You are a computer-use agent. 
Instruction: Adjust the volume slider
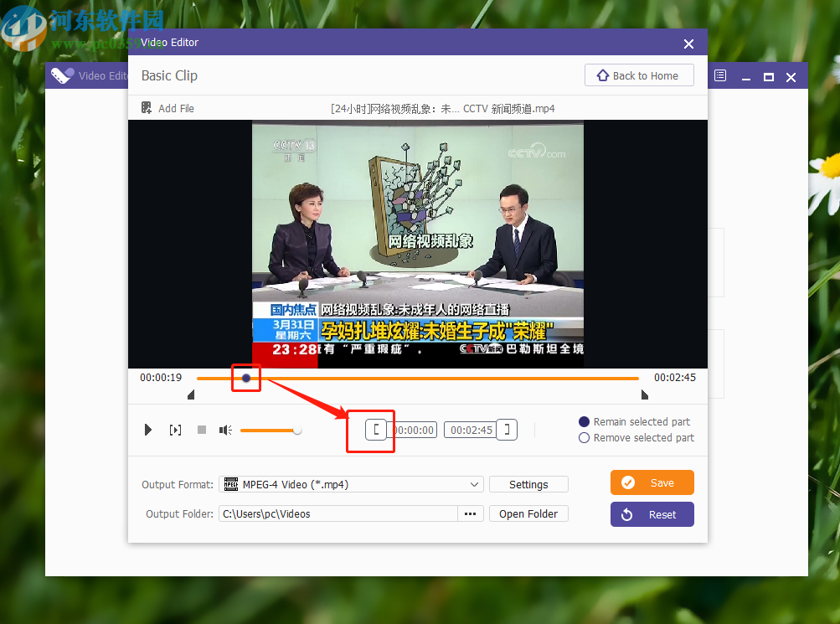click(296, 430)
